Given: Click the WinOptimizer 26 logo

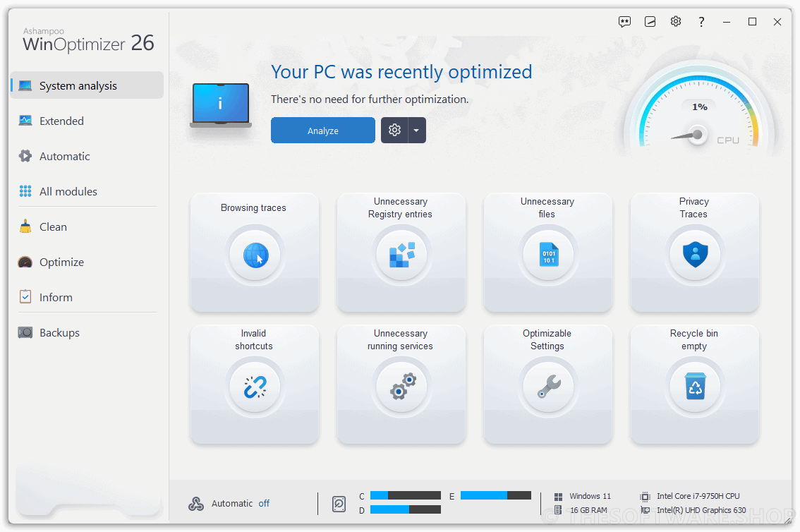Looking at the screenshot, I should (x=88, y=40).
